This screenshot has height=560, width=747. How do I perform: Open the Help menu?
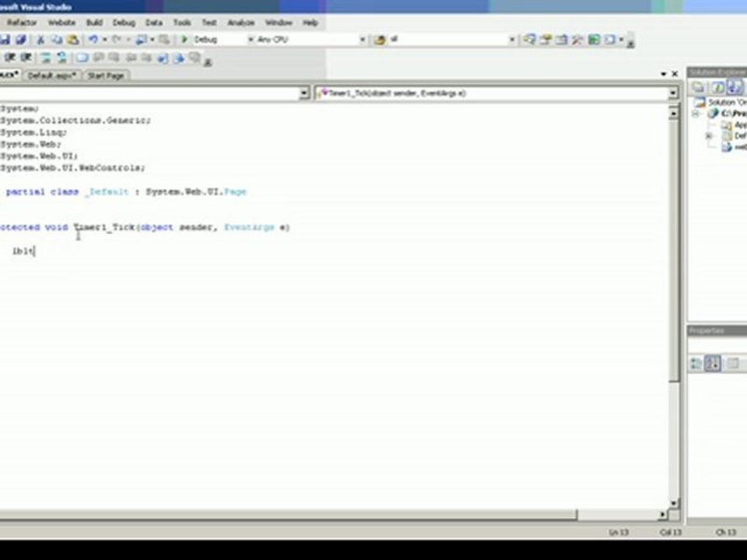(x=310, y=23)
